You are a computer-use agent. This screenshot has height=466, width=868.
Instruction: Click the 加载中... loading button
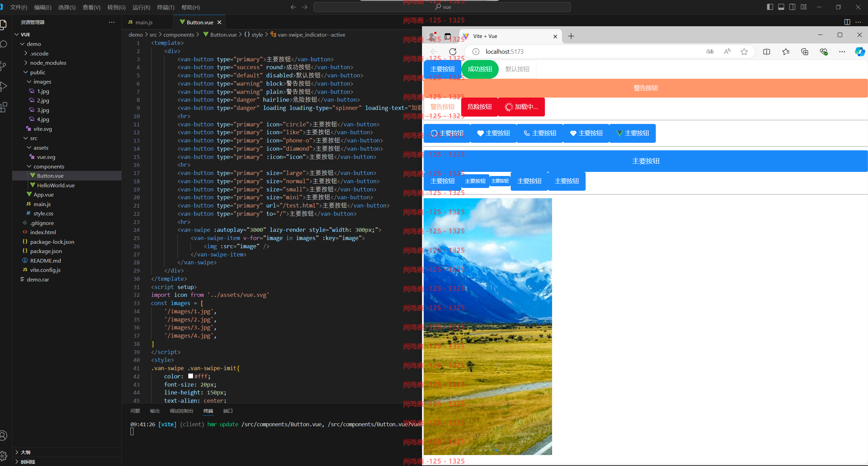pos(521,107)
